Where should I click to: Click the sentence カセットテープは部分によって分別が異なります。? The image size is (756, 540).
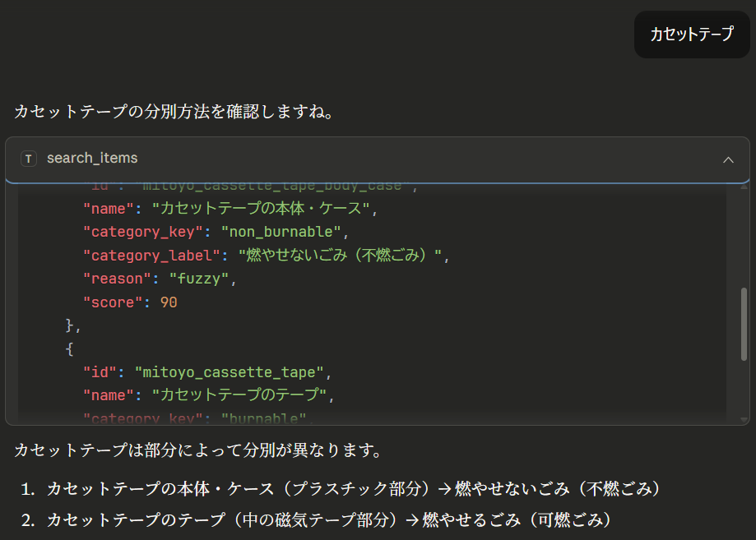click(198, 450)
